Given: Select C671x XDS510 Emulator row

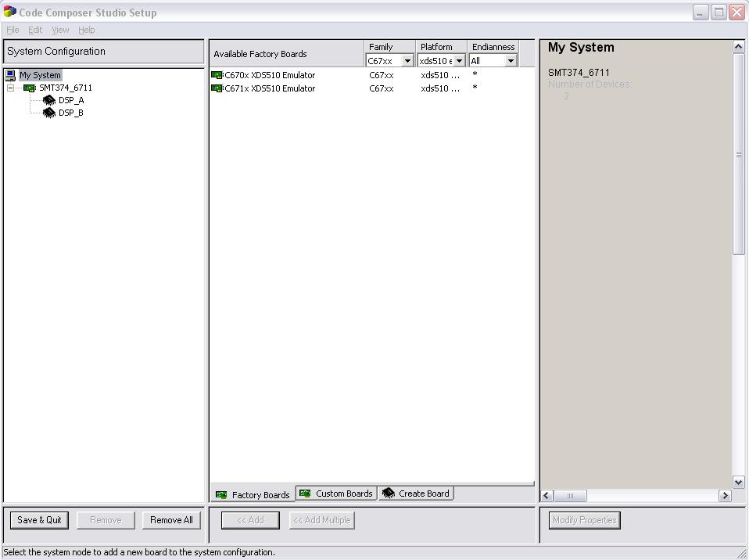Looking at the screenshot, I should (371, 88).
